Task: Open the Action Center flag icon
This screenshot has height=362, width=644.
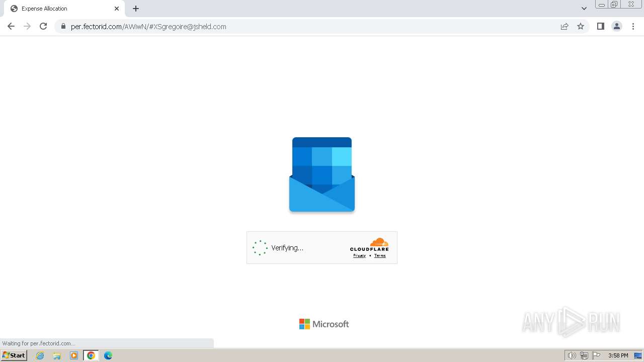Action: point(596,355)
